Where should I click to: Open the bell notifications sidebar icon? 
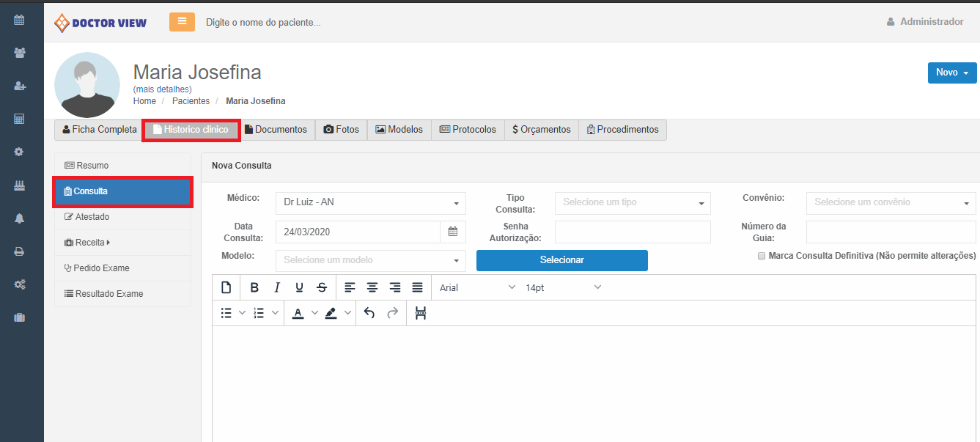20,218
